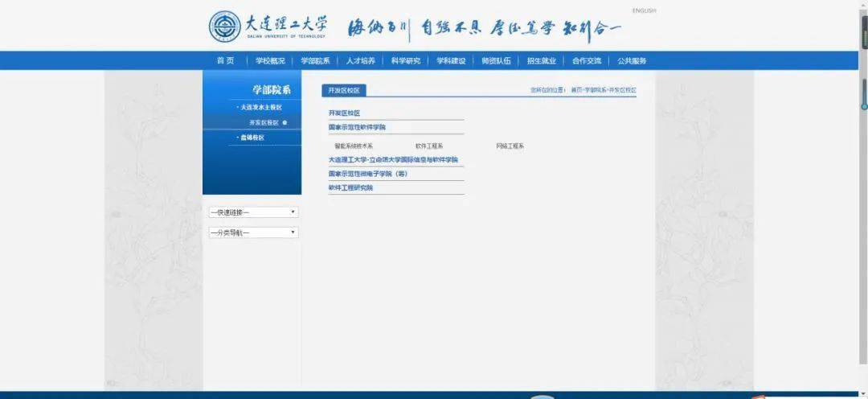Open the 学校概况 navigation menu
This screenshot has width=868, height=399.
[269, 61]
